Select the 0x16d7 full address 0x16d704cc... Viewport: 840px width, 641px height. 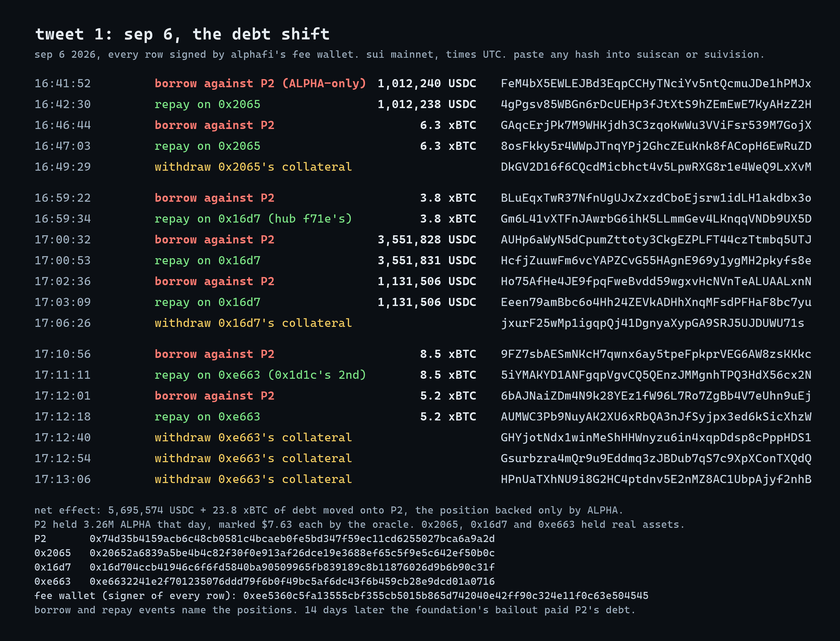292,567
